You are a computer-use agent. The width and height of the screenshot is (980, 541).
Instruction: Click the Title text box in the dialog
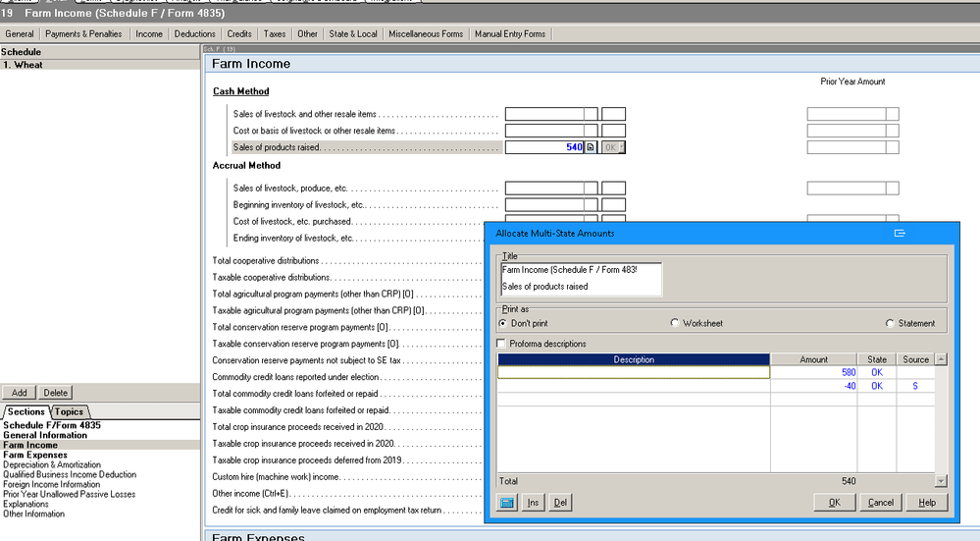(x=581, y=278)
